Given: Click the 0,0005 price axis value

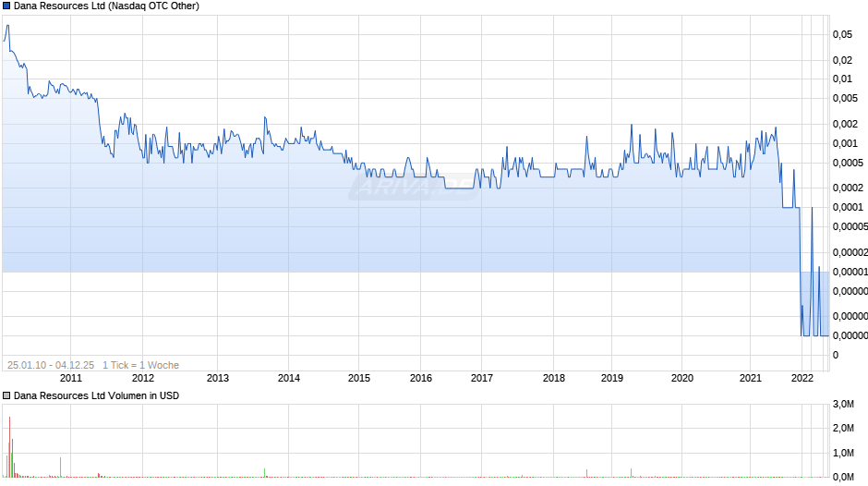Looking at the screenshot, I should 848,163.
